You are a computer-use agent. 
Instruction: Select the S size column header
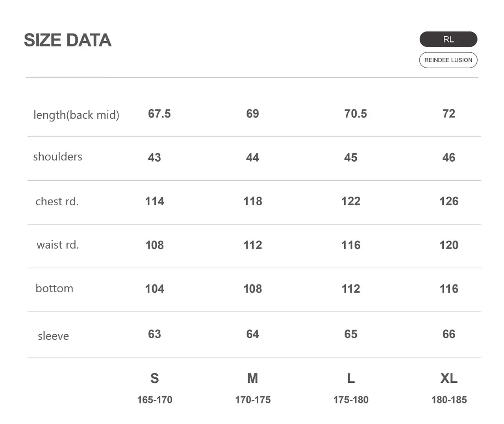tap(154, 378)
